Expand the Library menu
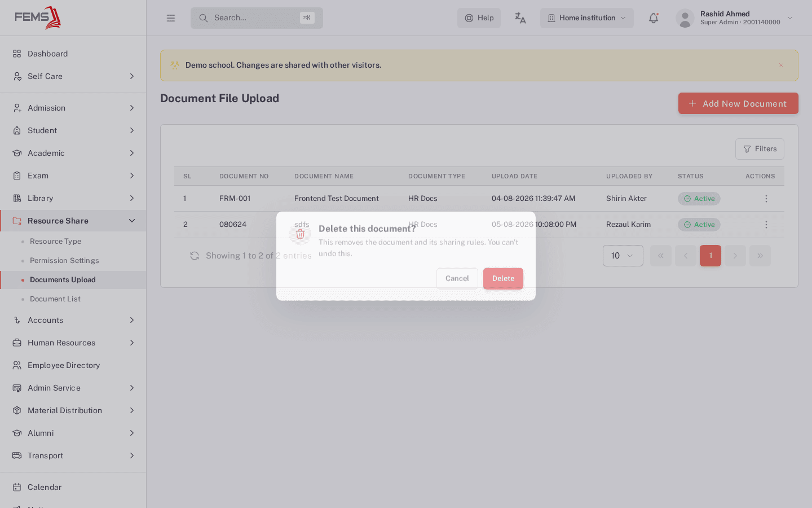The width and height of the screenshot is (812, 508). tap(73, 198)
